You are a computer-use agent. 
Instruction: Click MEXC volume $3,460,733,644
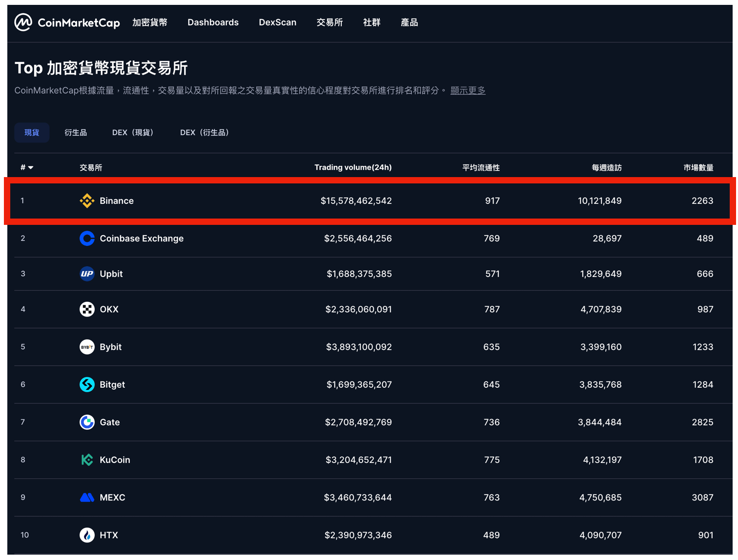click(358, 498)
